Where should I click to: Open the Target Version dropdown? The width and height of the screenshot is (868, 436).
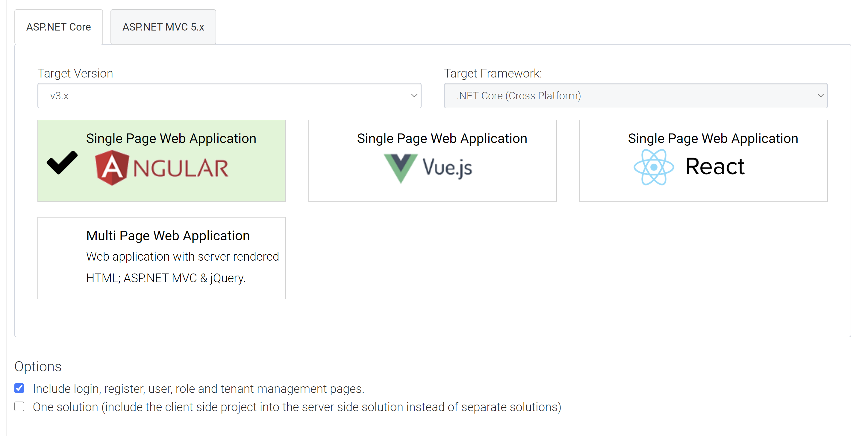tap(229, 96)
